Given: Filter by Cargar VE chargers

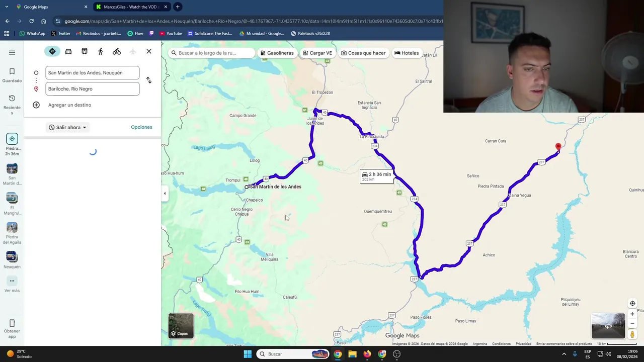Looking at the screenshot, I should click(x=317, y=53).
